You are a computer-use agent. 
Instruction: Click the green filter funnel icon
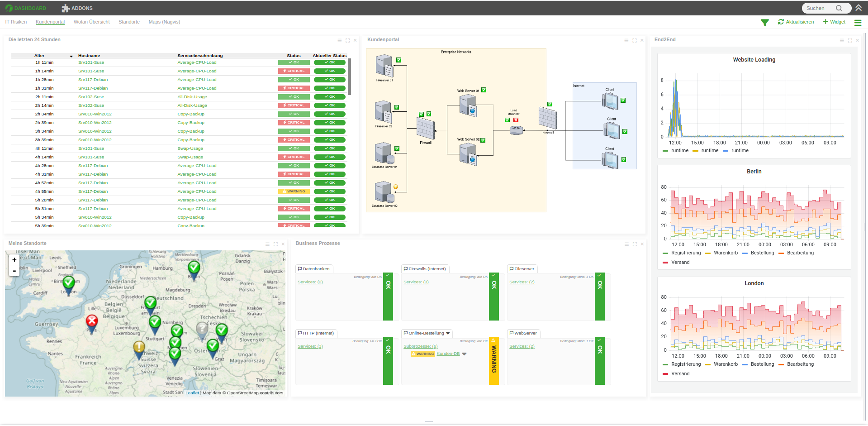coord(764,22)
